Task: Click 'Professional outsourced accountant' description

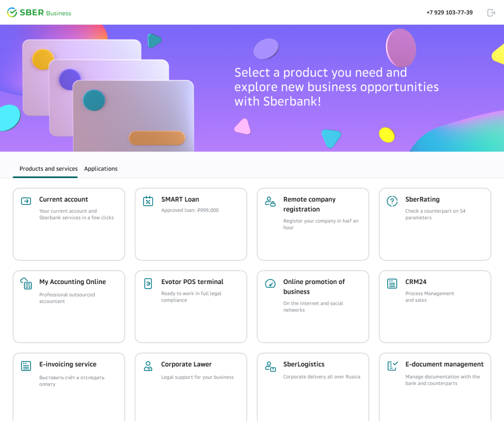Action: click(x=67, y=298)
